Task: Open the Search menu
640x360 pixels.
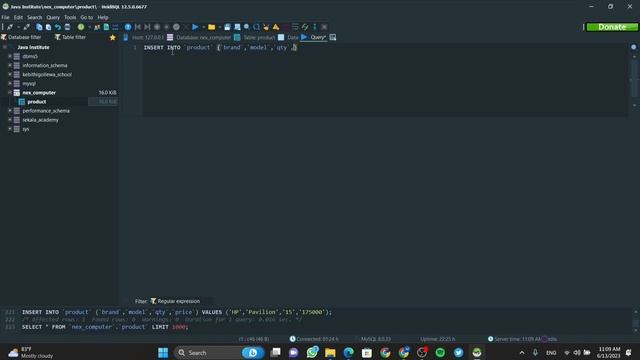Action: click(35, 18)
